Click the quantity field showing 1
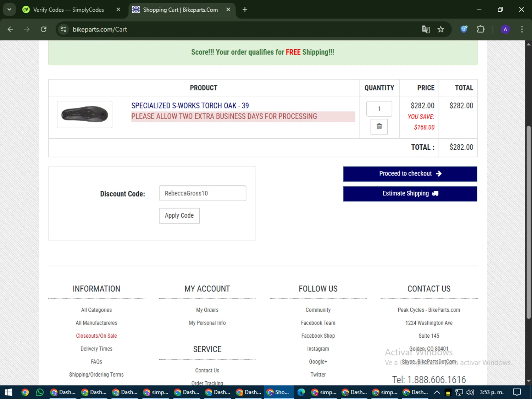The width and height of the screenshot is (532, 399). click(x=379, y=109)
